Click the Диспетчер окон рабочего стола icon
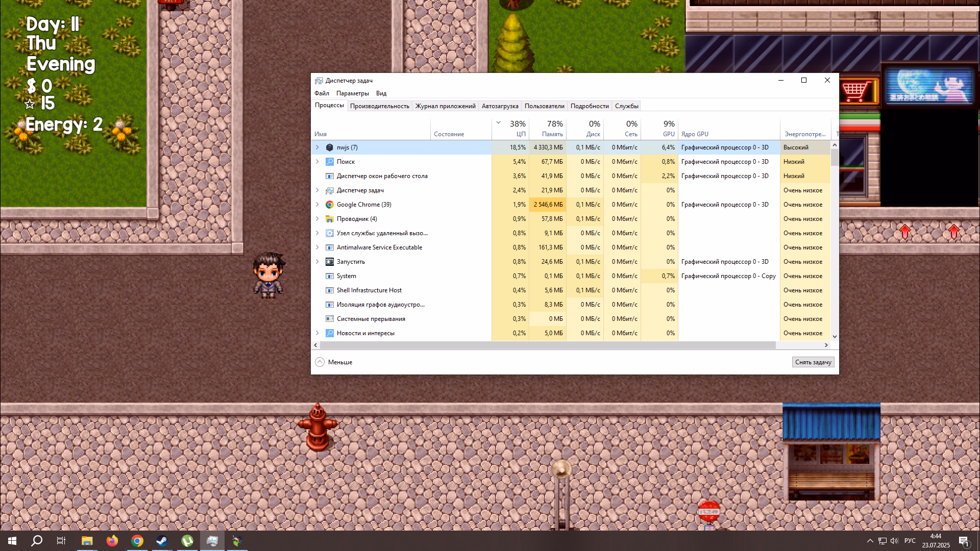Image resolution: width=980 pixels, height=551 pixels. pos(330,176)
